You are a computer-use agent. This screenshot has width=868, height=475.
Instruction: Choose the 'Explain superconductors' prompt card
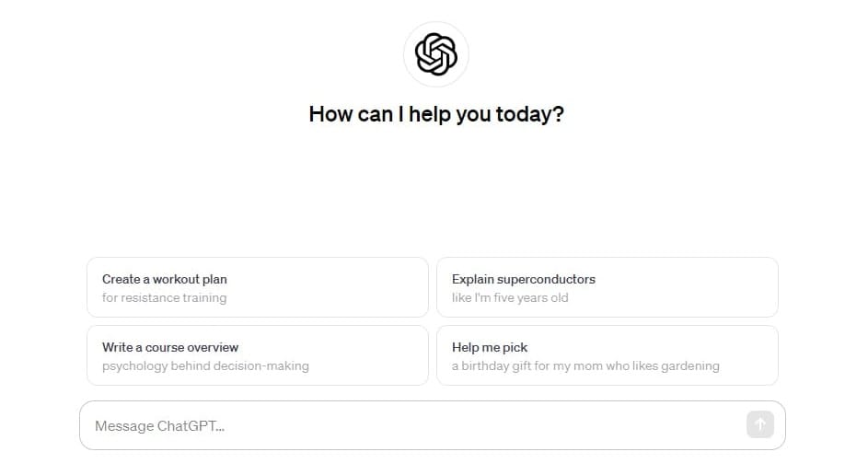[608, 287]
